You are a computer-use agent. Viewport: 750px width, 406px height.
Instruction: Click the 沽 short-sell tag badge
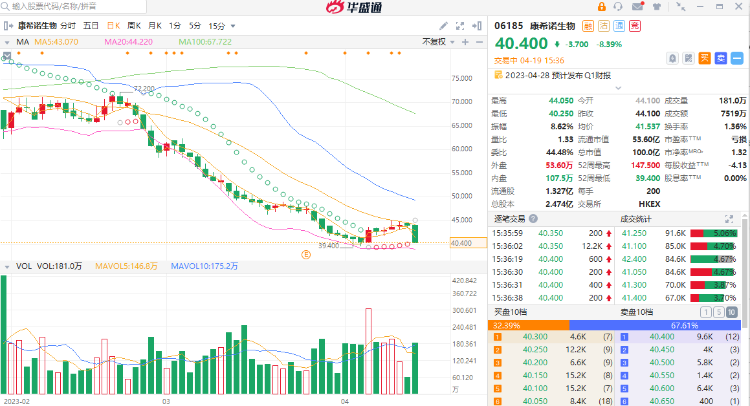(604, 26)
